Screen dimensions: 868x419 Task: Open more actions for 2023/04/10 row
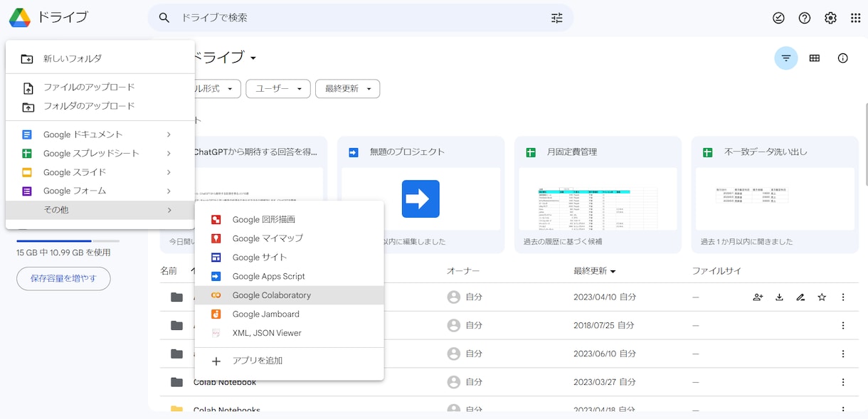click(x=843, y=297)
